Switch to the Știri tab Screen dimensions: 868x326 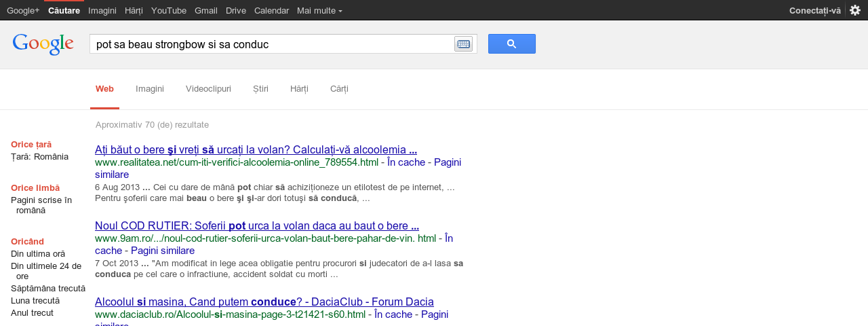pos(260,89)
